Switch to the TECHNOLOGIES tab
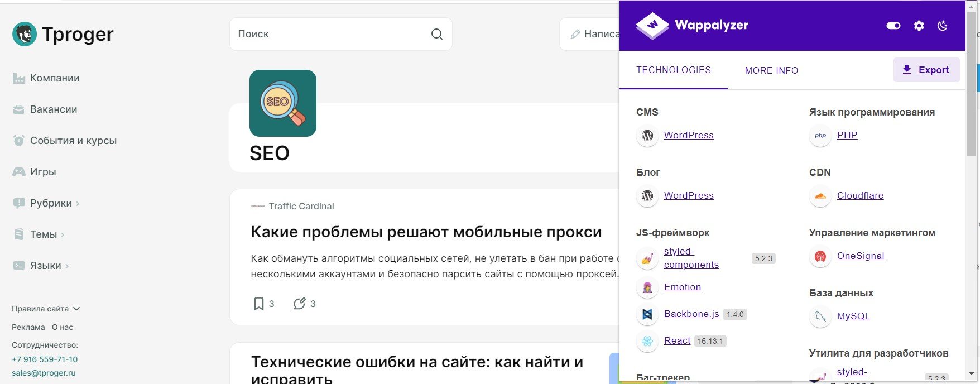This screenshot has height=384, width=980. click(x=674, y=70)
